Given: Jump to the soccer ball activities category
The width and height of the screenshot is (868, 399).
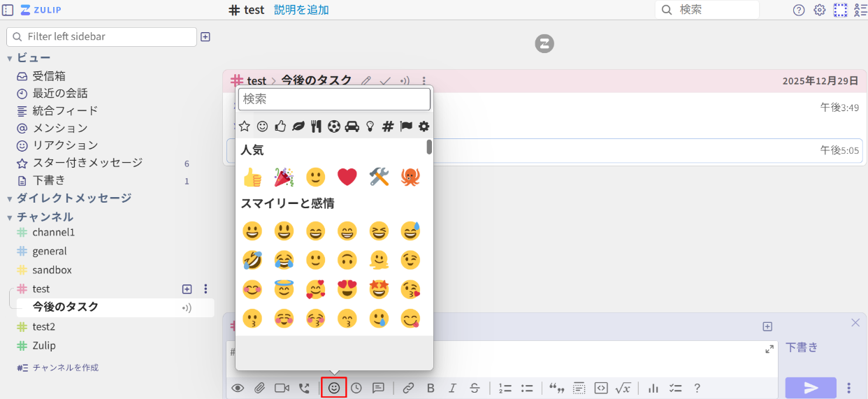Looking at the screenshot, I should pos(334,126).
